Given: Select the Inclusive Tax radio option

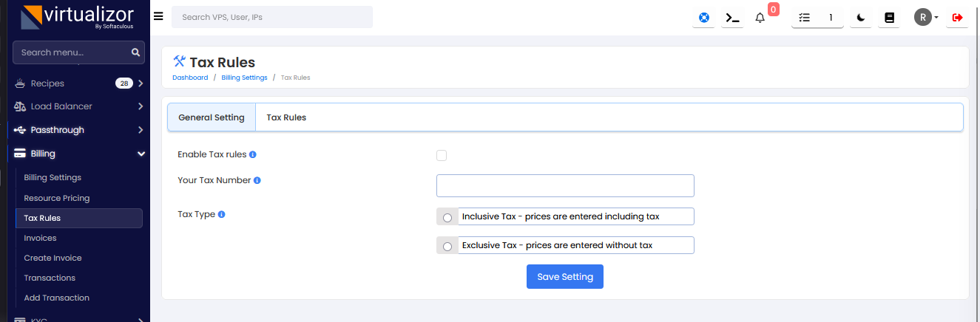Looking at the screenshot, I should click(x=447, y=217).
